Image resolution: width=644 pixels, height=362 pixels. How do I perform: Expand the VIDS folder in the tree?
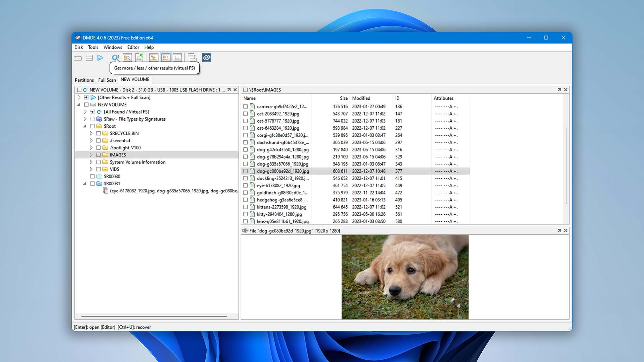tap(91, 169)
